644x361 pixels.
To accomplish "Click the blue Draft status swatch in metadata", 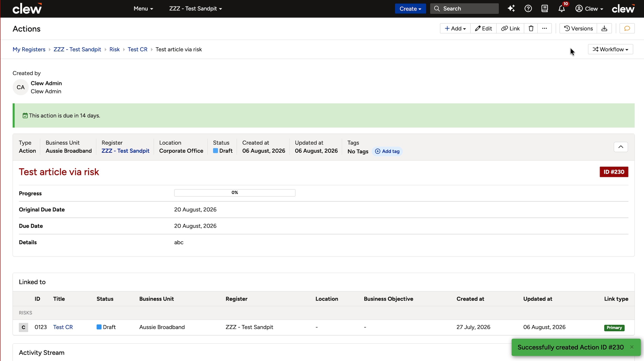I will click(x=215, y=151).
